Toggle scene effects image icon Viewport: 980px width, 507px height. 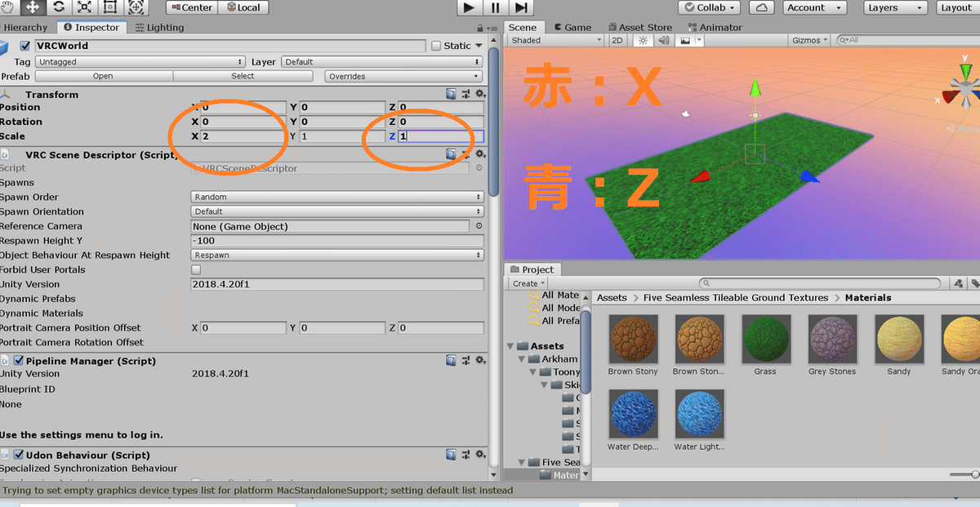(686, 40)
